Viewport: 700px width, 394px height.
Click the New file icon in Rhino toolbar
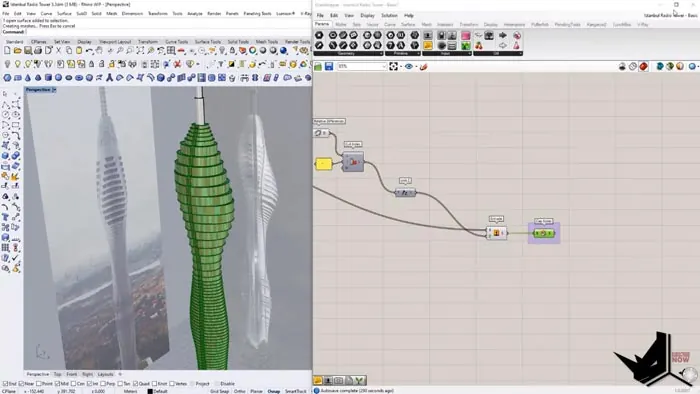point(7,50)
